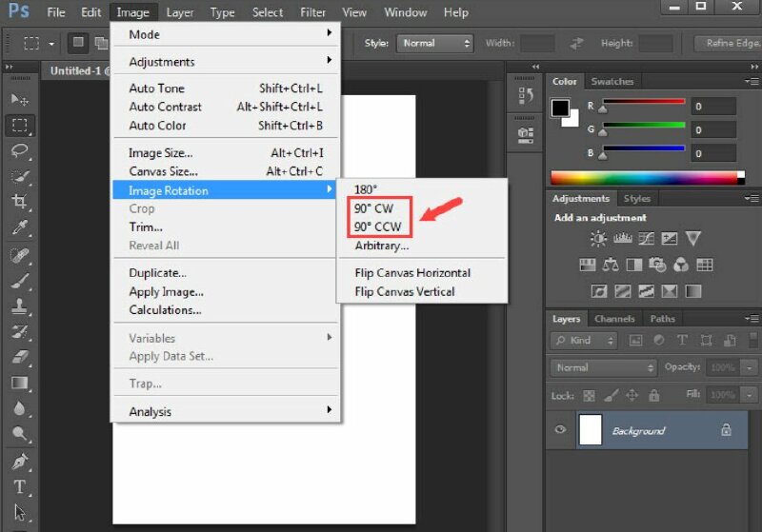Toggle type layer filter
762x532 pixels.
pos(682,341)
